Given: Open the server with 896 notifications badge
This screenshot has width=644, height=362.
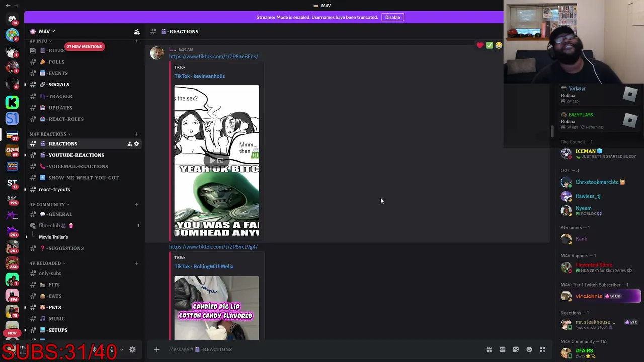Looking at the screenshot, I should point(12,296).
